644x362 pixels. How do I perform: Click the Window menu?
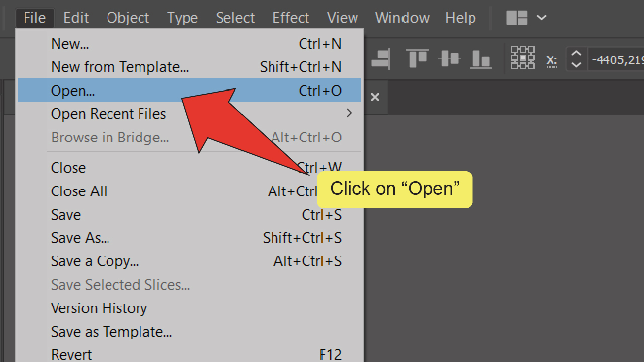(401, 17)
